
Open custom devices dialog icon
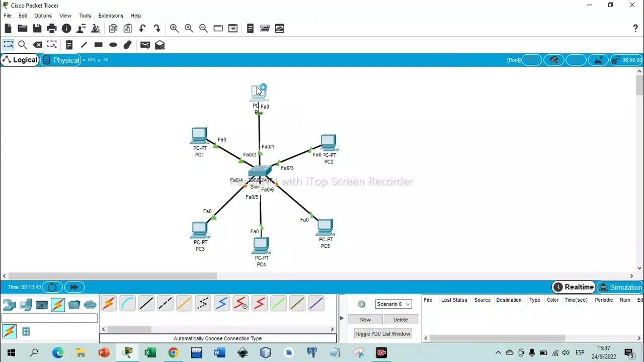[x=233, y=29]
